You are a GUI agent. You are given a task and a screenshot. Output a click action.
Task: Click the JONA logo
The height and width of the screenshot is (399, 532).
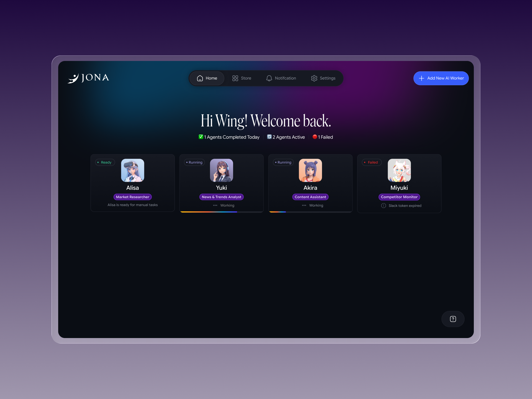click(88, 78)
